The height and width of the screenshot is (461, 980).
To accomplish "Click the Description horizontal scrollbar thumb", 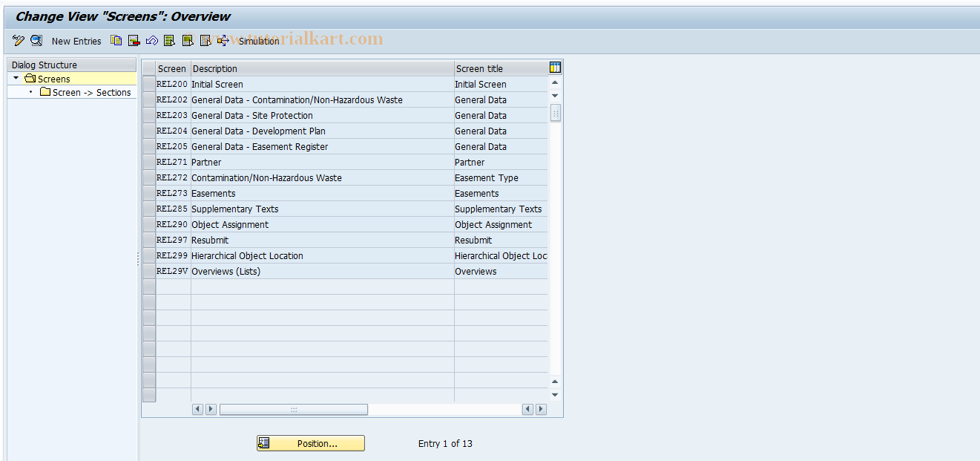I will [294, 409].
